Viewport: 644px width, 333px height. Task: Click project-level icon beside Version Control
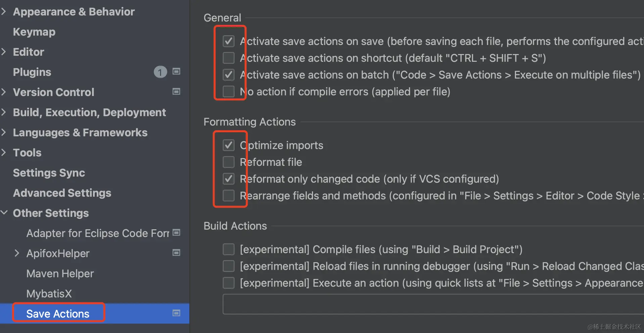(176, 92)
